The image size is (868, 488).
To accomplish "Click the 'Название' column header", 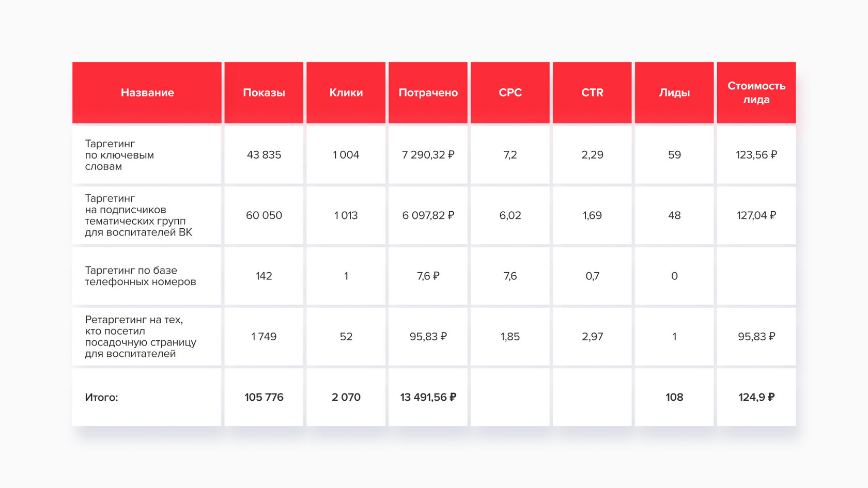I will coord(147,92).
